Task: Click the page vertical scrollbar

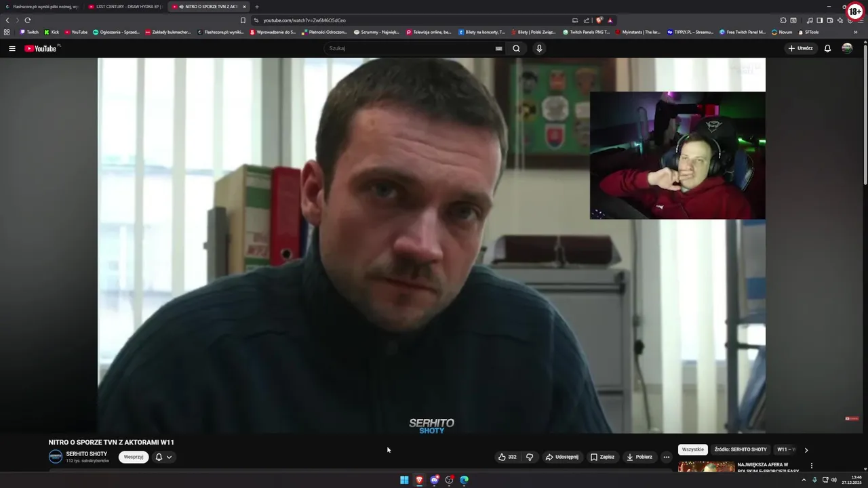Action: coord(865,115)
